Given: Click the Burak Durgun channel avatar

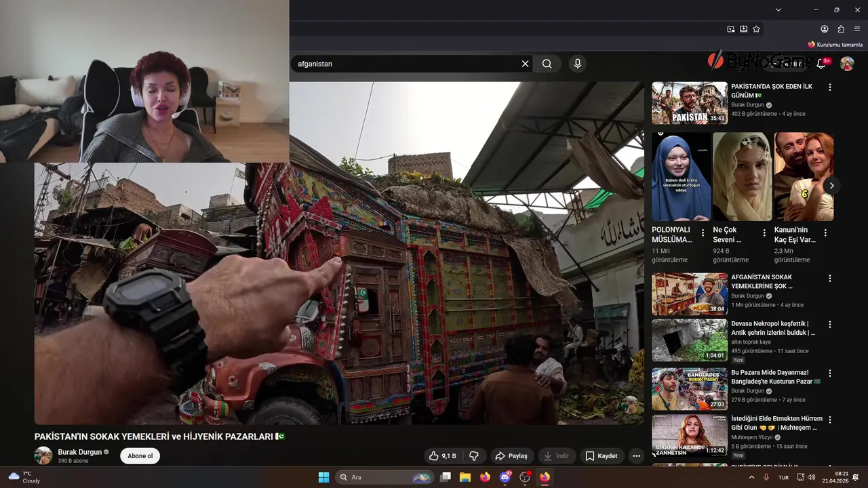Looking at the screenshot, I should click(x=43, y=455).
